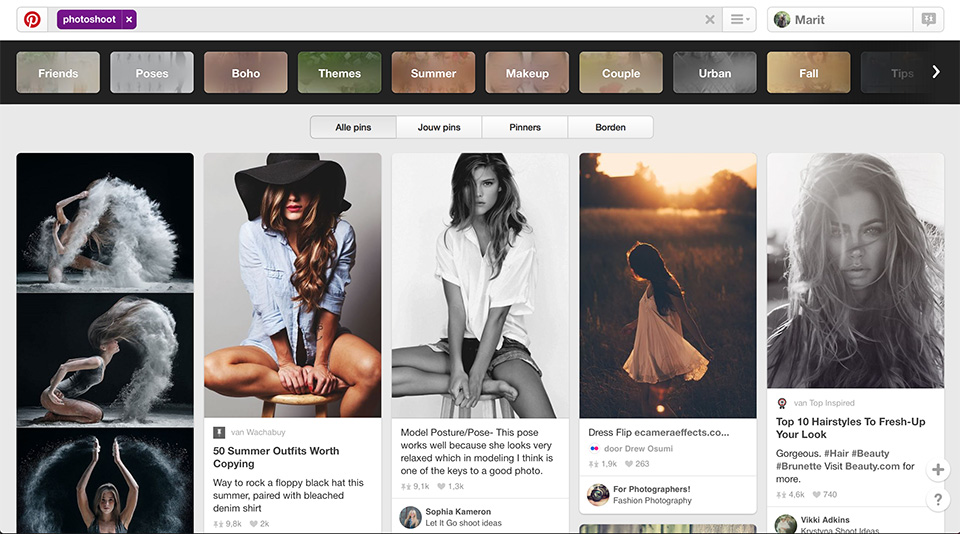Click the 1,3k likes heart icon

[441, 486]
